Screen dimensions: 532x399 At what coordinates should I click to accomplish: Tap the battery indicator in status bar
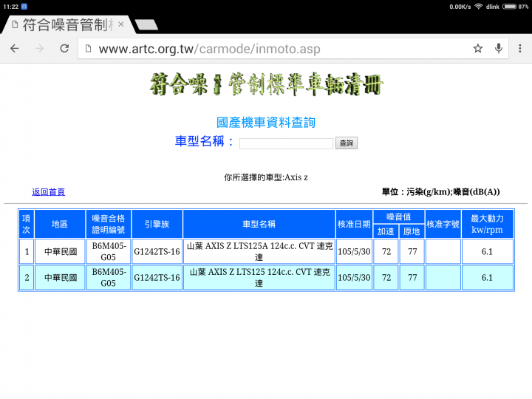click(509, 7)
